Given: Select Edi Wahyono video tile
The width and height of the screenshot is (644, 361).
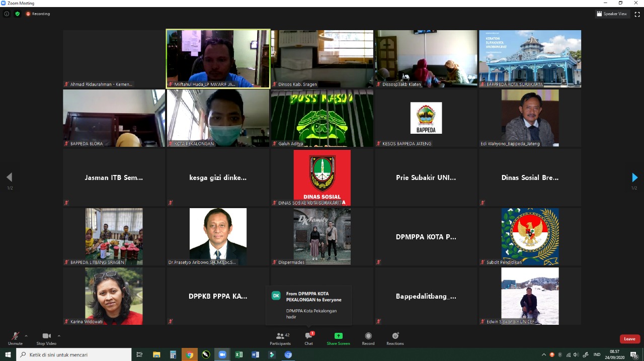Looking at the screenshot, I should click(530, 118).
